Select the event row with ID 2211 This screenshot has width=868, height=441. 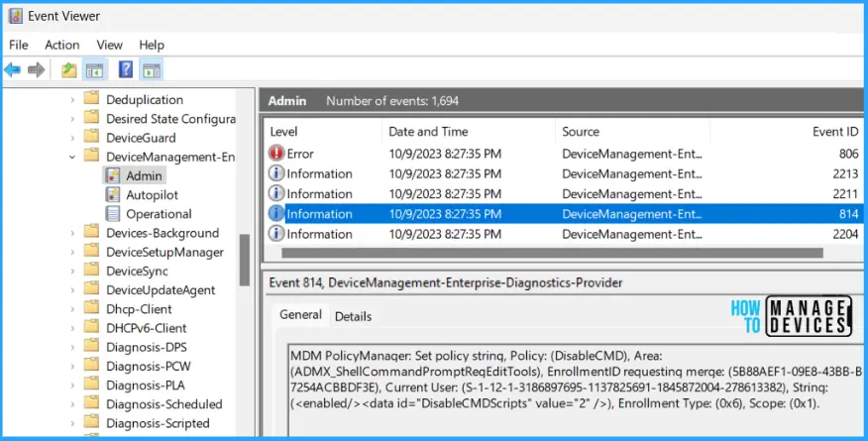pos(564,193)
